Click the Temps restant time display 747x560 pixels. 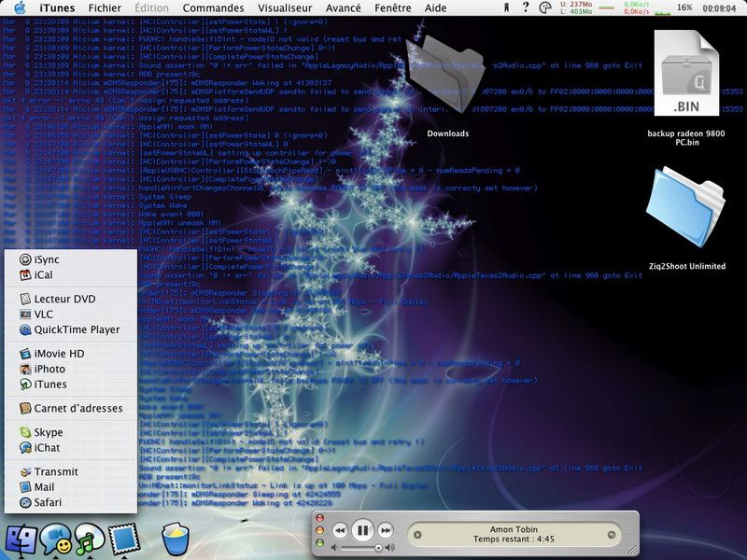click(x=514, y=539)
